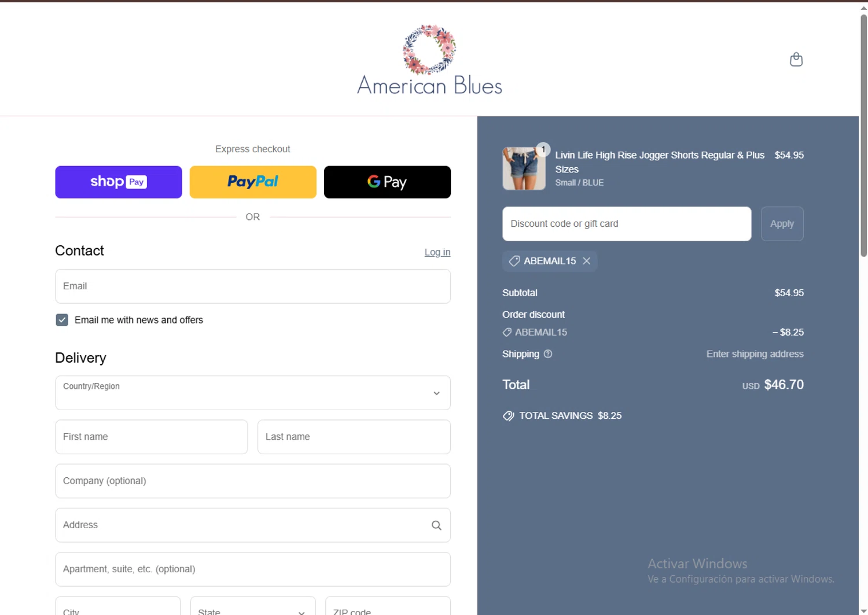Click the Livin Life High Rise Jogger Shorts title
The width and height of the screenshot is (868, 615).
(660, 162)
